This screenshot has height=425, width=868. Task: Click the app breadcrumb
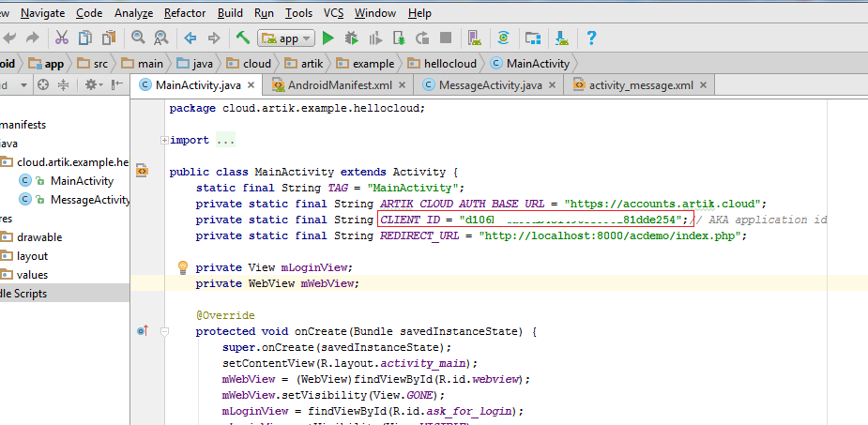pyautogui.click(x=47, y=64)
